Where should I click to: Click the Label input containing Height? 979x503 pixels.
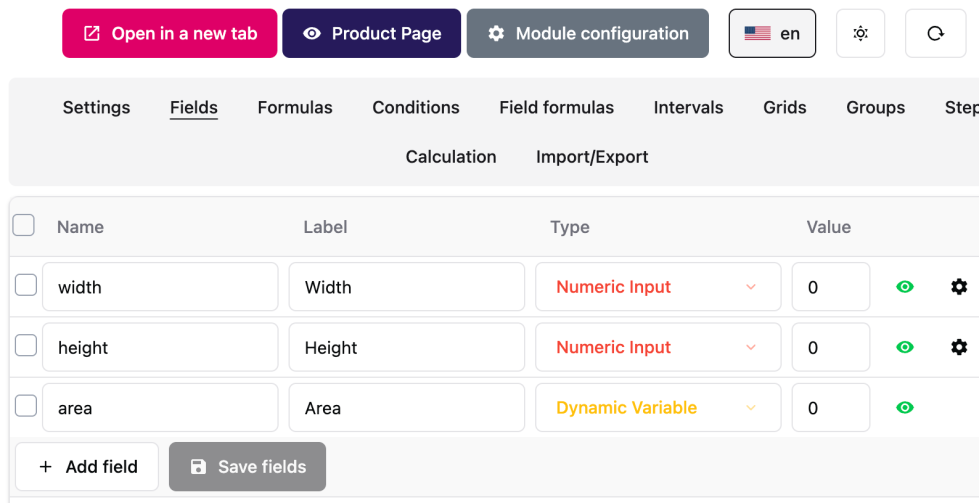pos(406,347)
